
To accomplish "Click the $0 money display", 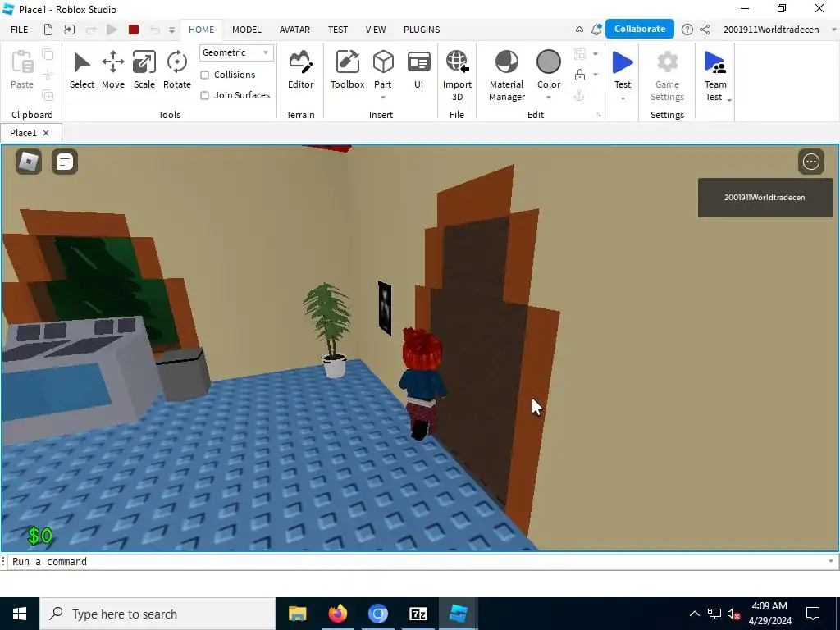I will pyautogui.click(x=40, y=536).
